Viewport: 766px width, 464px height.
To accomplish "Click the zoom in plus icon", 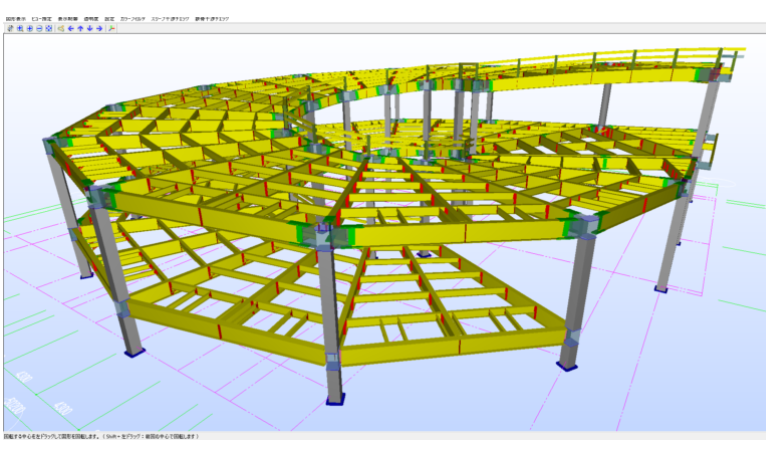I will click(x=29, y=29).
